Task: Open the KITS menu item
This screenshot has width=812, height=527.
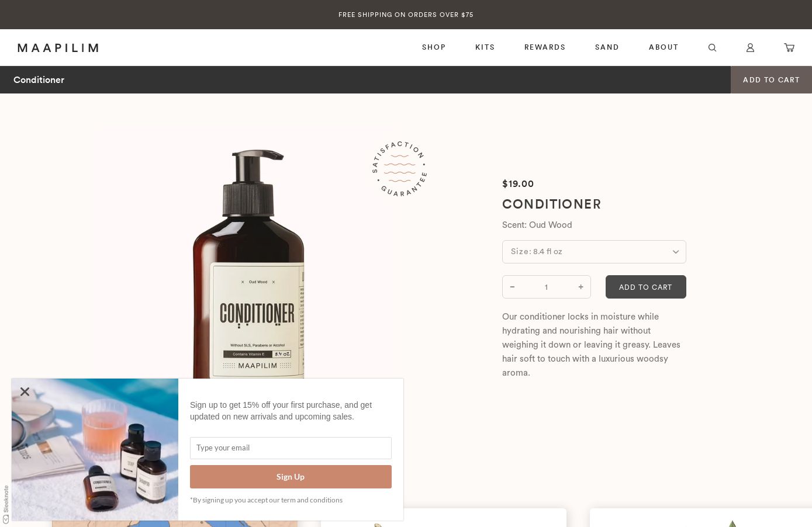Action: tap(485, 47)
